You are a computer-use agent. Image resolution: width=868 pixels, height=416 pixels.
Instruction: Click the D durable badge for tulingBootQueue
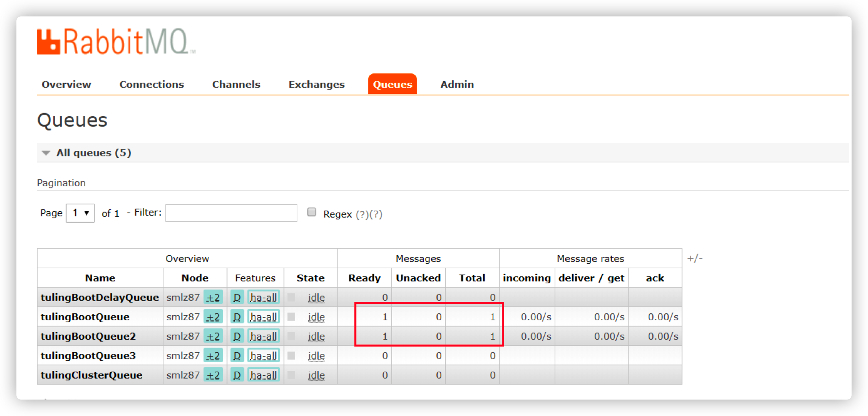237,317
